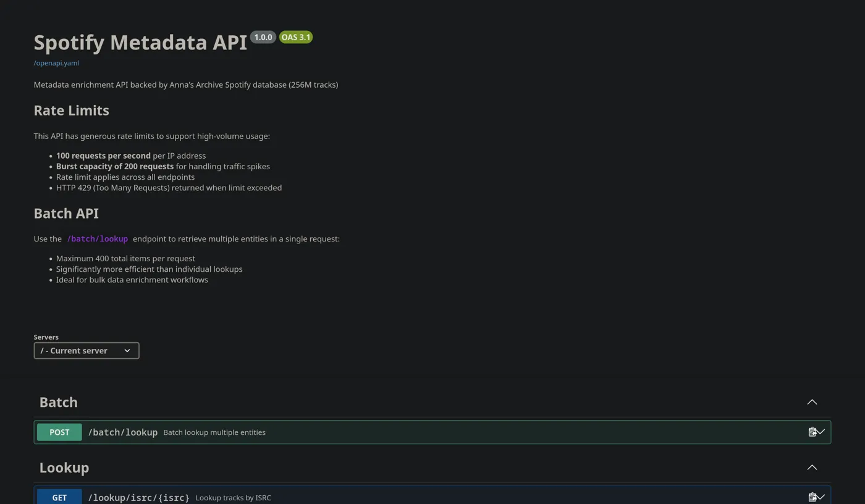Collapse the Lookup section
865x504 pixels.
point(812,468)
